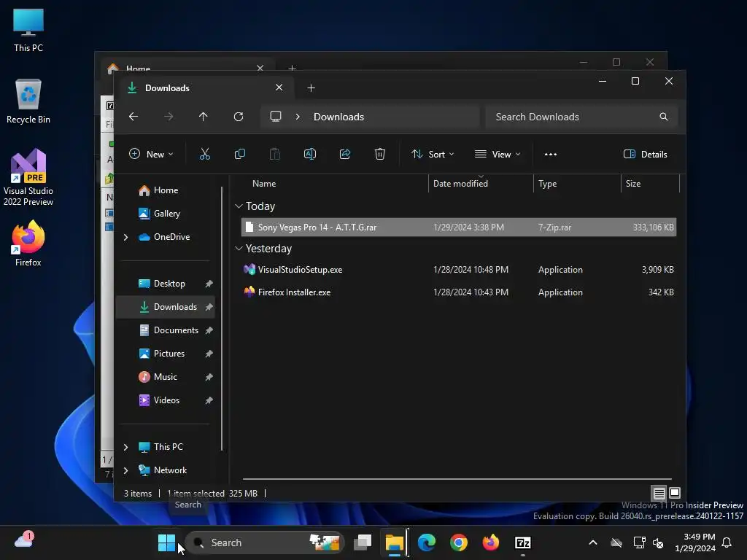The height and width of the screenshot is (560, 747).
Task: Go back with the left arrow button
Action: [x=133, y=117]
